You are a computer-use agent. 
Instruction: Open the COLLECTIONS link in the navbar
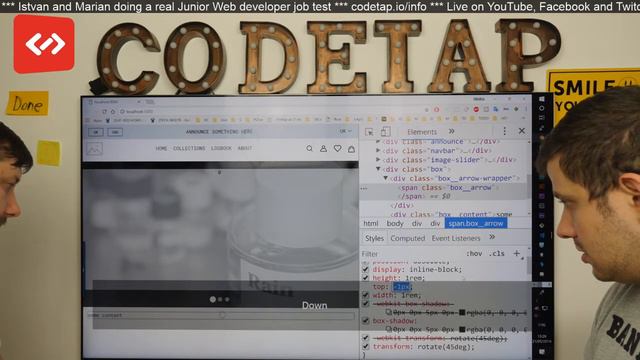(x=189, y=149)
